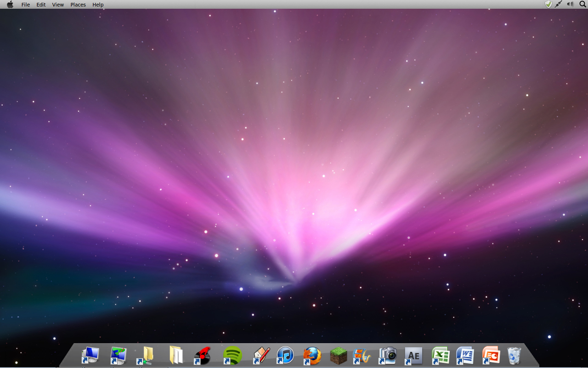Open the Places menu

point(78,5)
